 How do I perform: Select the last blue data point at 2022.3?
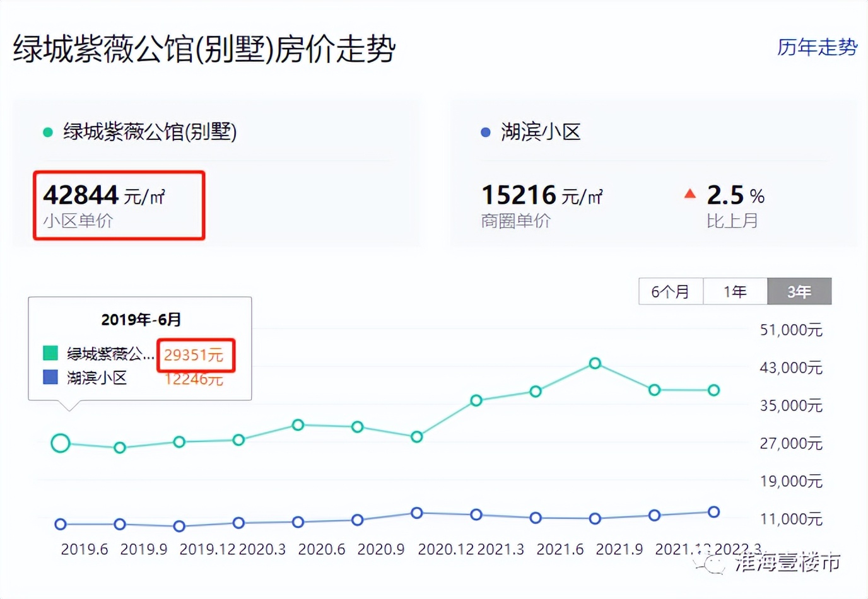(713, 512)
